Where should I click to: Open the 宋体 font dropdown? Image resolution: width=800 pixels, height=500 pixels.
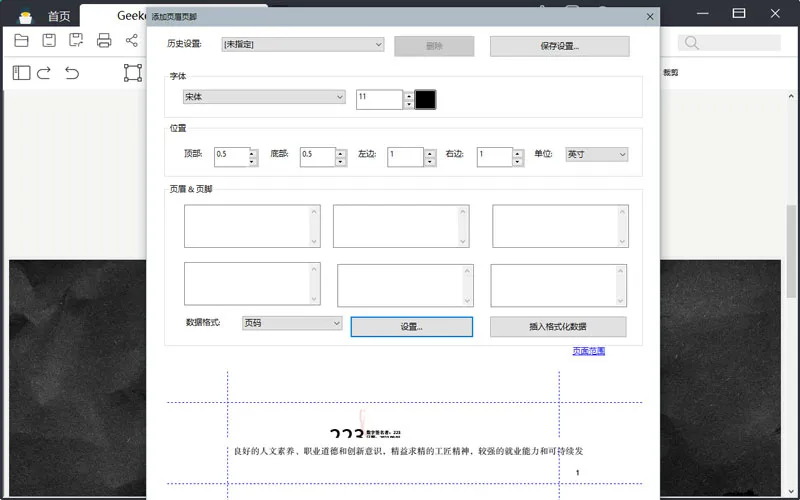264,96
